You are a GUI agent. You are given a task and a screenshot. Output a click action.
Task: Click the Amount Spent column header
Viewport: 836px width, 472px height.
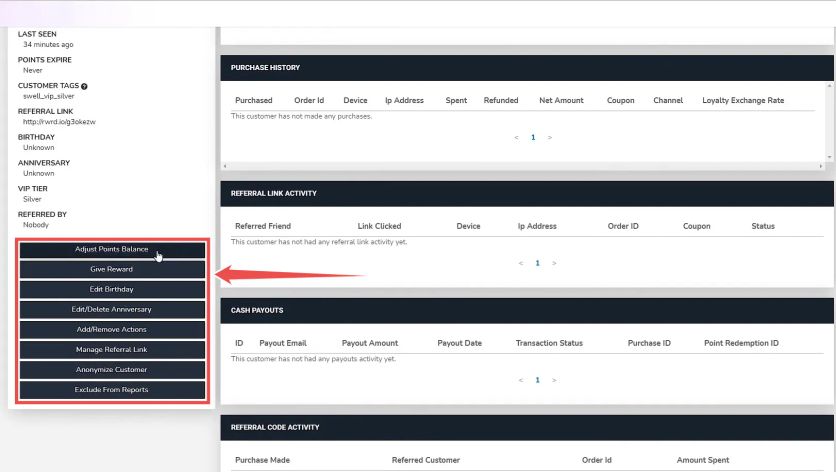pos(703,460)
